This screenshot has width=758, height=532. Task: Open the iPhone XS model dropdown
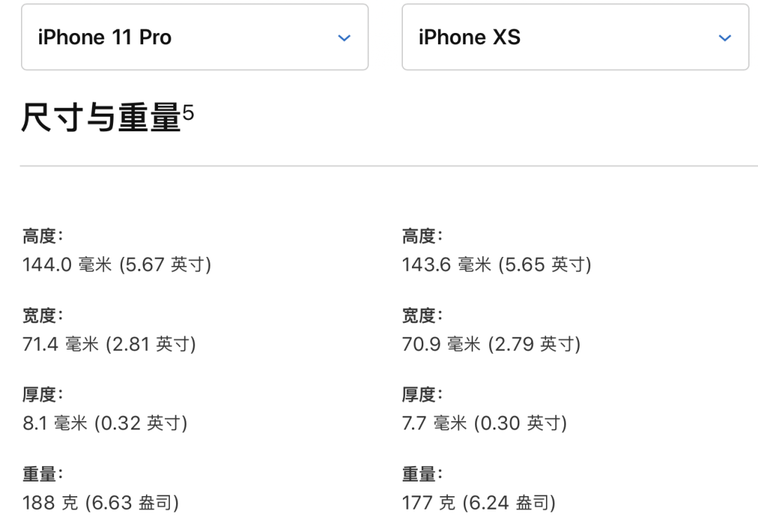(x=575, y=37)
